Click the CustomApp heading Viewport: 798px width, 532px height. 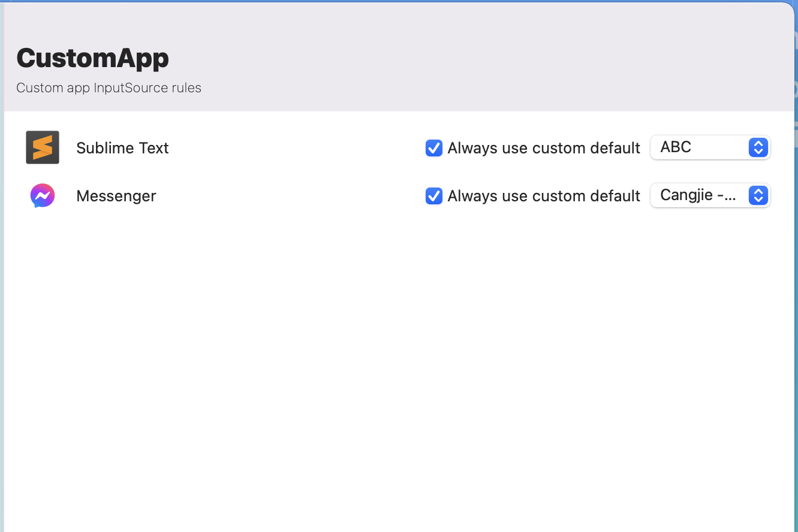coord(92,58)
